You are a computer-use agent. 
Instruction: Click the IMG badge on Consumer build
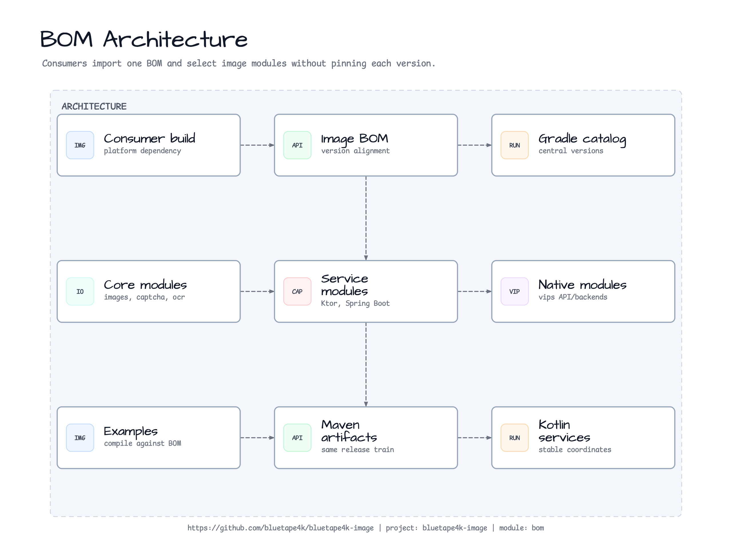[80, 145]
